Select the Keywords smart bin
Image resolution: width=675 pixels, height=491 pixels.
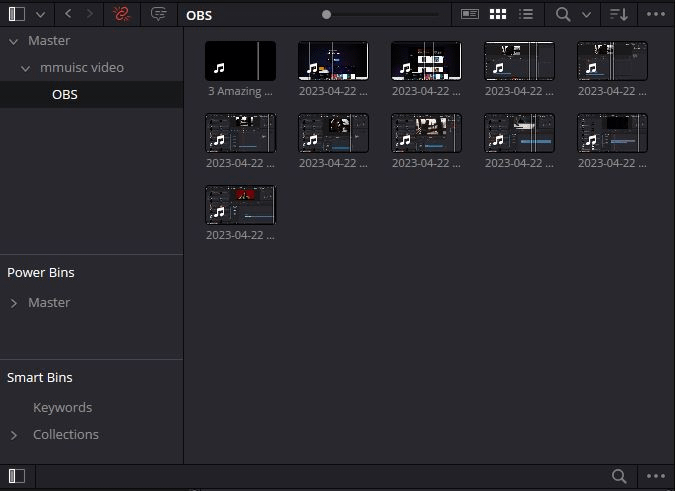[62, 408]
